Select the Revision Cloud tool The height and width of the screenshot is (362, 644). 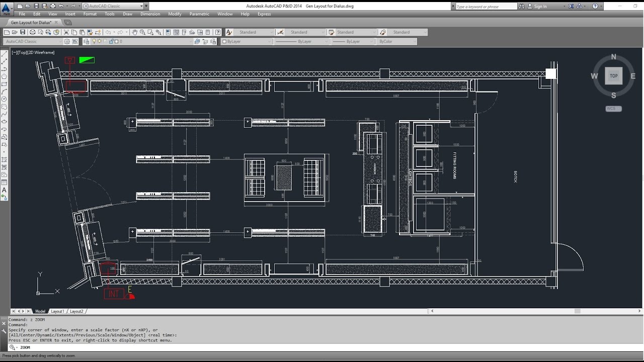(5, 107)
